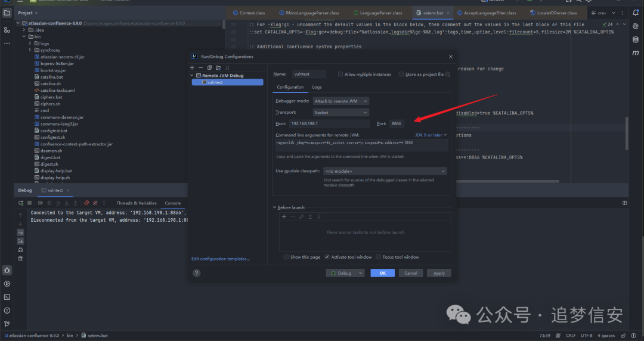Enable Store as project file checkbox
Screen dimensions: 644x341
pyautogui.click(x=401, y=75)
